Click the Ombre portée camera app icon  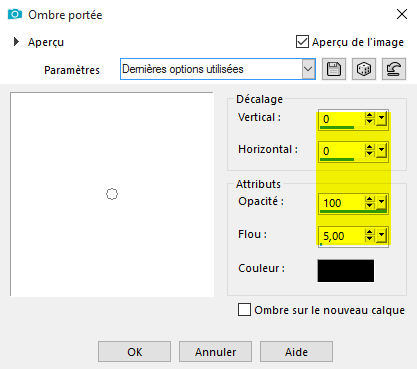(15, 14)
